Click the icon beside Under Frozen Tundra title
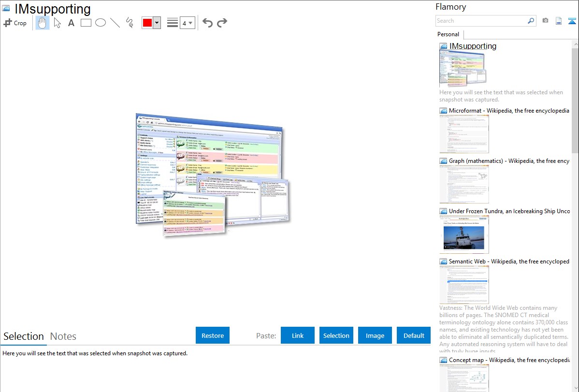Viewport: 579px width, 392px height. point(444,211)
